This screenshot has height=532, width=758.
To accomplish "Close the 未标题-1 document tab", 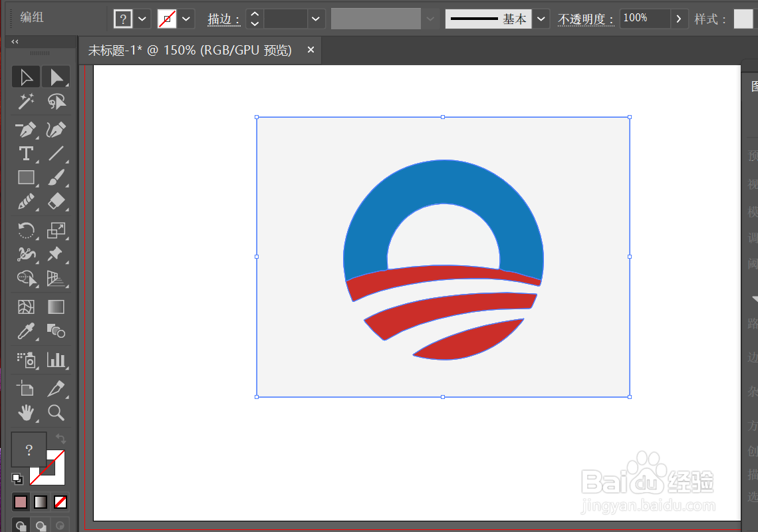I will [311, 50].
